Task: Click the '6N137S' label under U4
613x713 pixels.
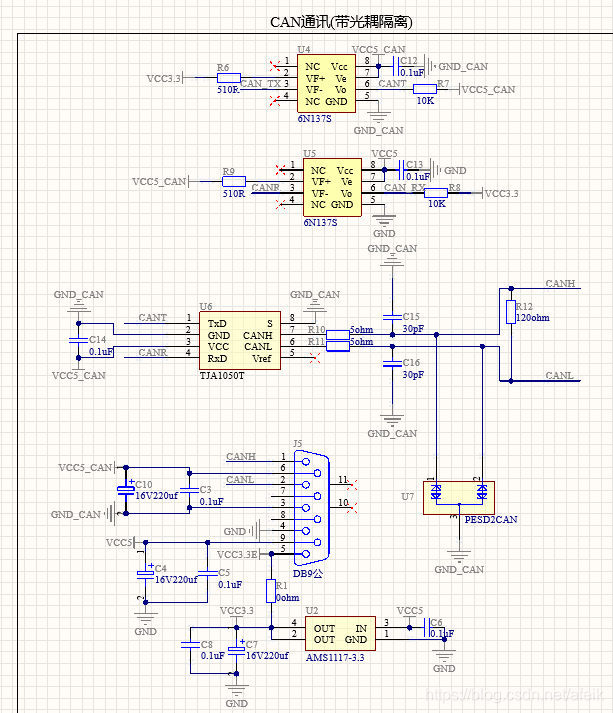Action: point(314,119)
